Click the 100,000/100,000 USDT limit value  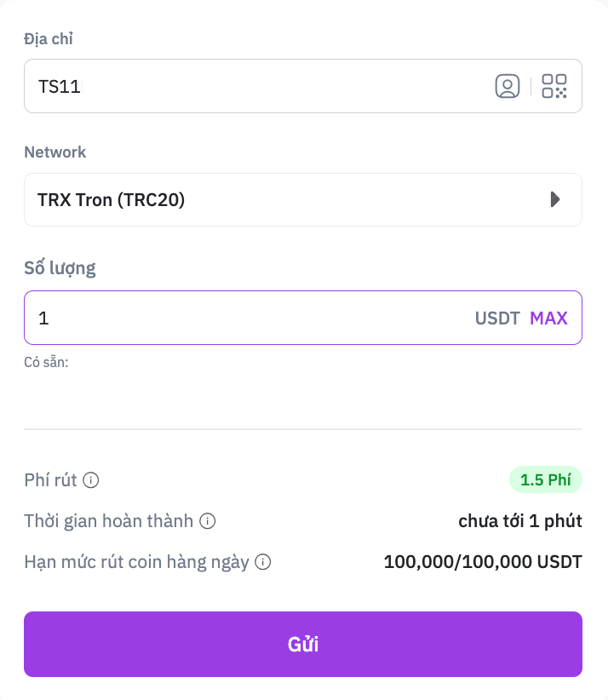tap(483, 562)
